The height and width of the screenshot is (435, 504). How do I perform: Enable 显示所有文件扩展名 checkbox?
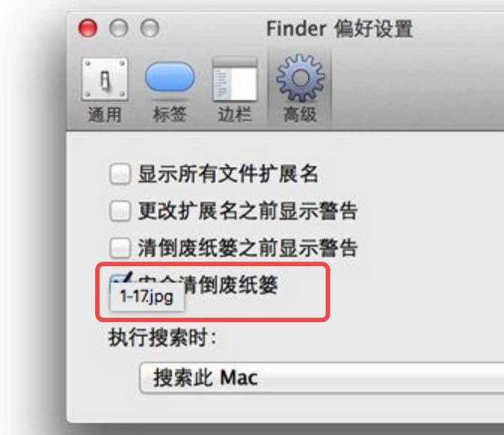[120, 174]
